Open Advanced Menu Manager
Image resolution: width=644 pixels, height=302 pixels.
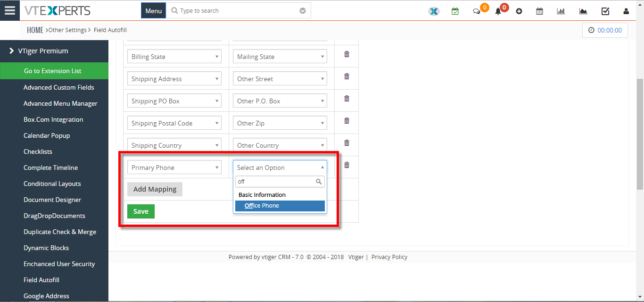(60, 103)
